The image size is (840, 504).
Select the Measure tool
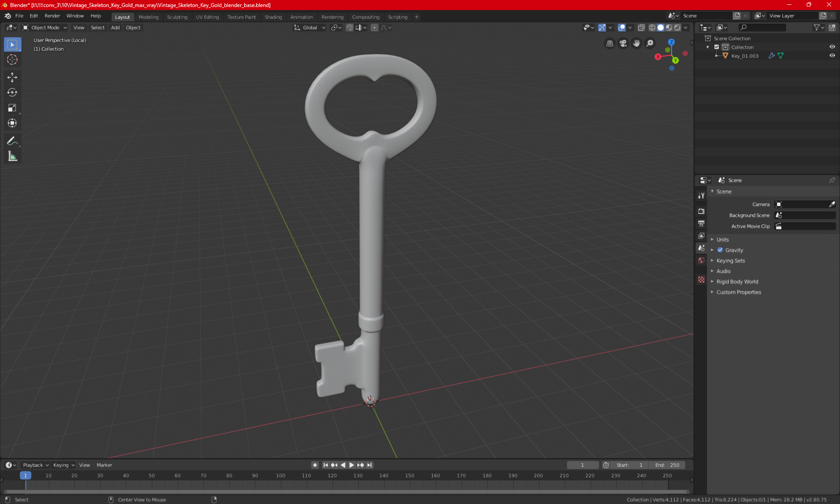point(12,157)
